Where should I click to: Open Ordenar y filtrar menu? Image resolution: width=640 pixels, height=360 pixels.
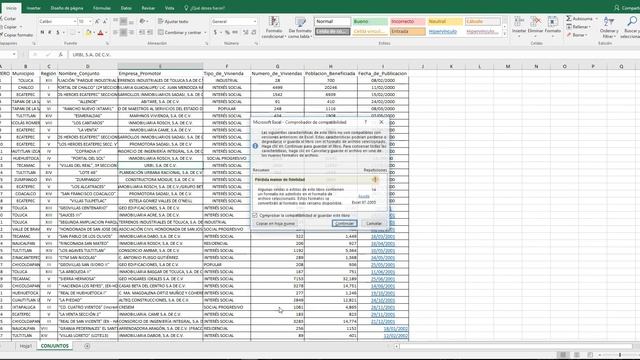click(609, 28)
